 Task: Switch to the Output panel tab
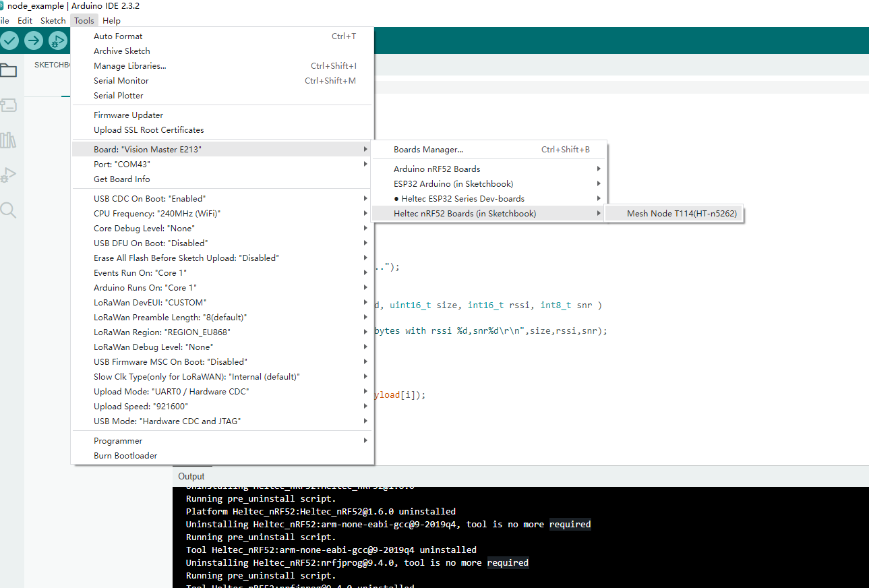click(x=191, y=477)
